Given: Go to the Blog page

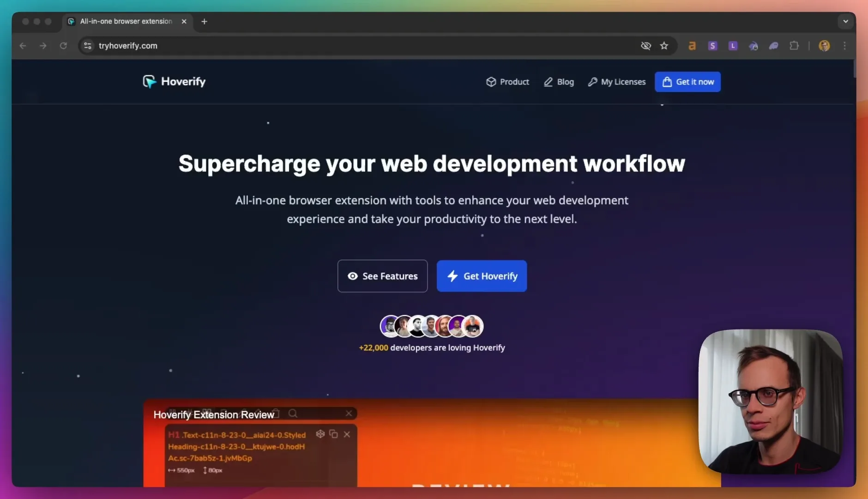Looking at the screenshot, I should (x=559, y=82).
